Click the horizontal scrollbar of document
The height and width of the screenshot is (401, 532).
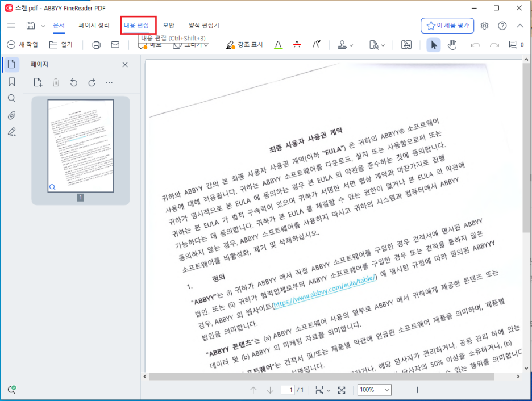(x=322, y=377)
